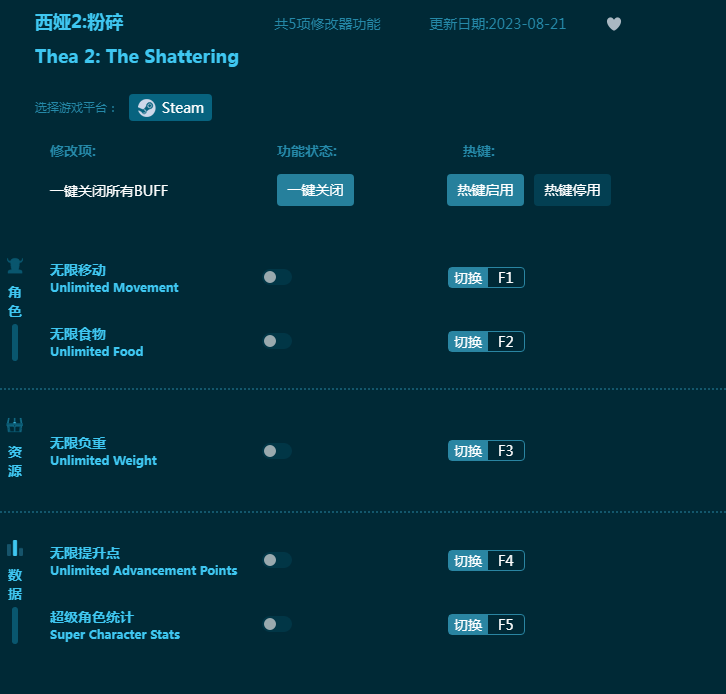The image size is (726, 694).
Task: Click the heart favorite icon
Action: (614, 24)
